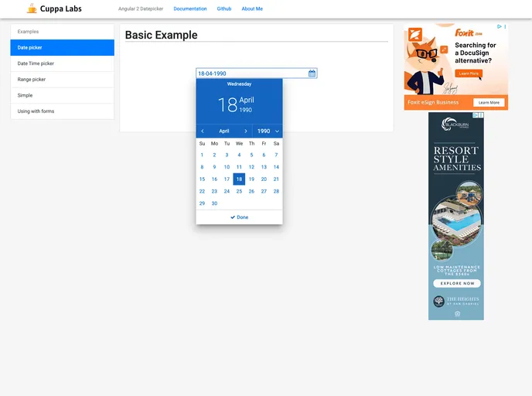Pick day 21 in the calendar
Viewport: 532px width, 396px height.
(x=276, y=179)
